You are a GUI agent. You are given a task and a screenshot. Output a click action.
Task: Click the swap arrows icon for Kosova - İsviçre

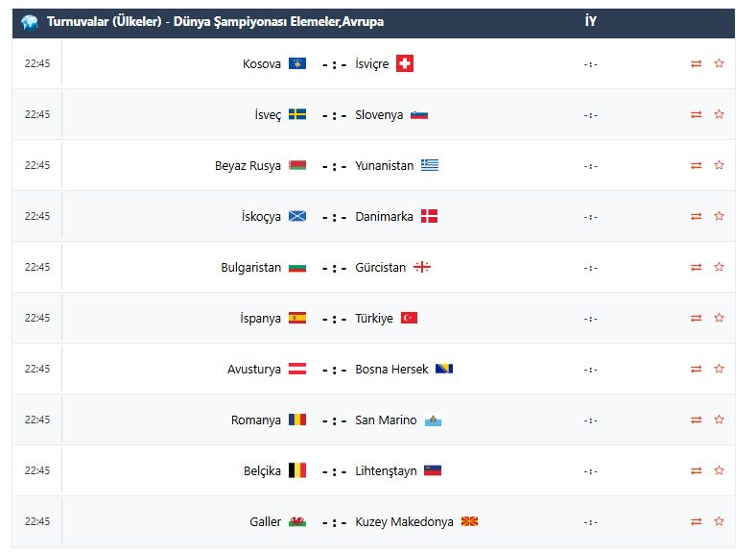pyautogui.click(x=697, y=64)
